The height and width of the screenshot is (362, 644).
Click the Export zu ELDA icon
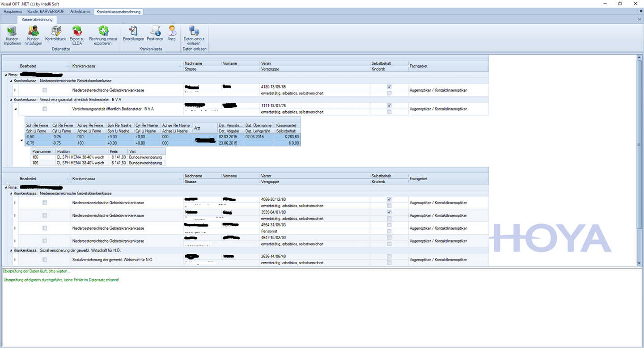tap(77, 35)
